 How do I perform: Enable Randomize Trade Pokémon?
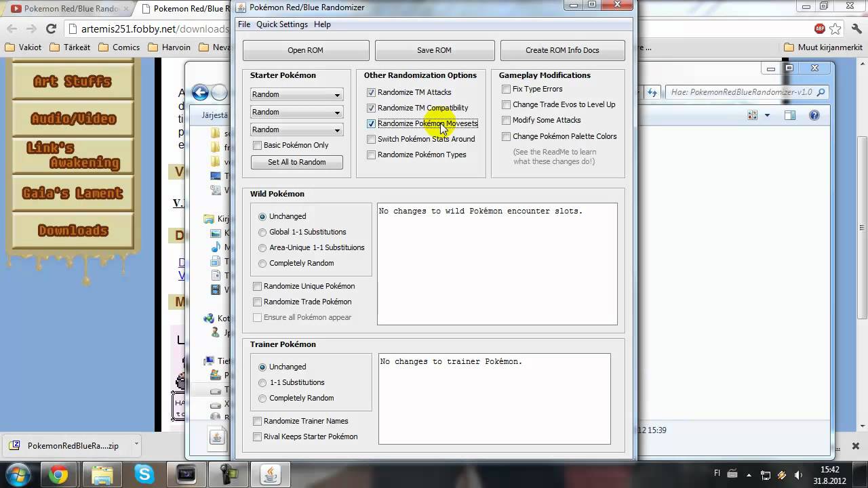click(x=257, y=302)
